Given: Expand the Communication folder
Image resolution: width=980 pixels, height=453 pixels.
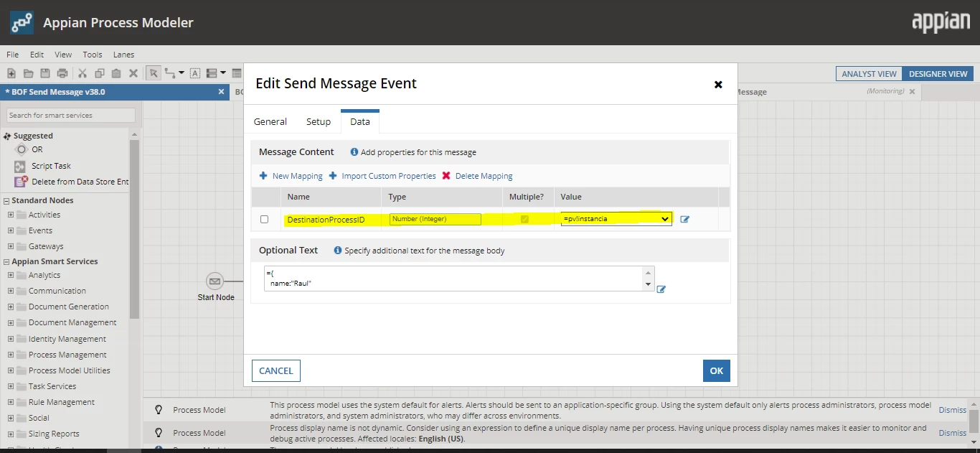Looking at the screenshot, I should point(11,291).
